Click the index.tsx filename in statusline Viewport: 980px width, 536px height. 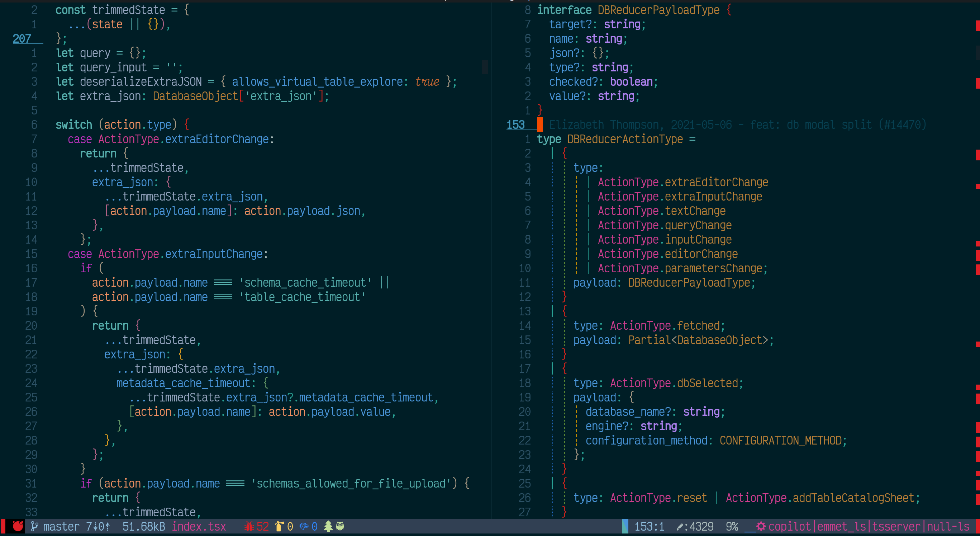[x=199, y=526]
